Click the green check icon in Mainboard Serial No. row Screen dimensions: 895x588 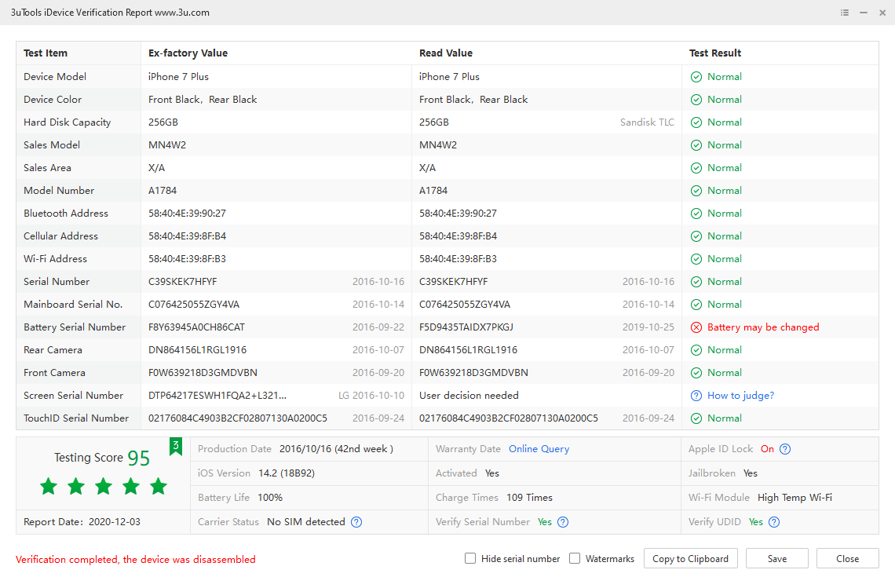(696, 305)
